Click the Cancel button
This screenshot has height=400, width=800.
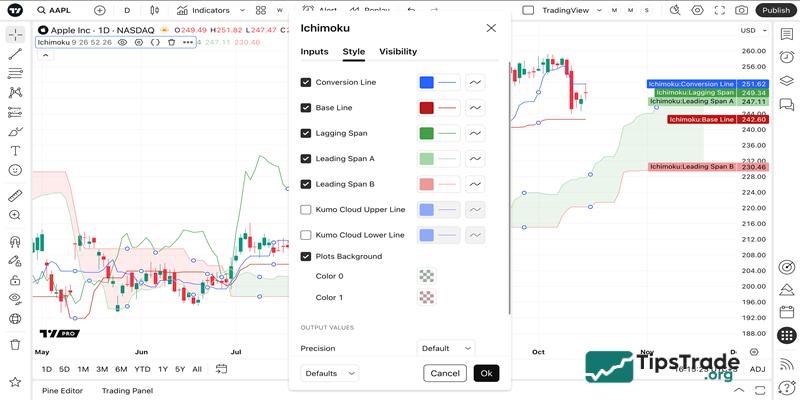coord(445,373)
